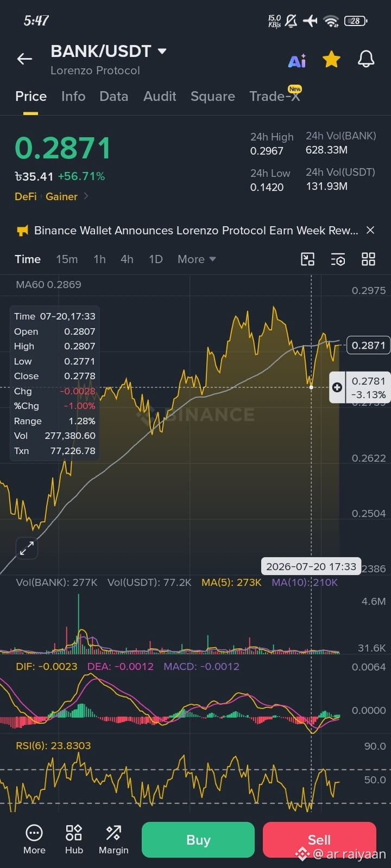
Task: Open the multi-chart grid layout icon
Action: (x=368, y=259)
